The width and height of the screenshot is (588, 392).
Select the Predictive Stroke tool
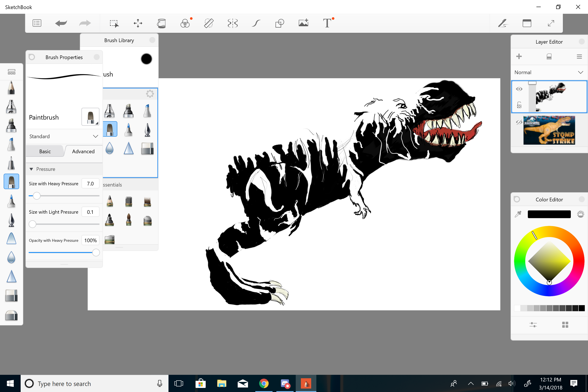point(256,23)
